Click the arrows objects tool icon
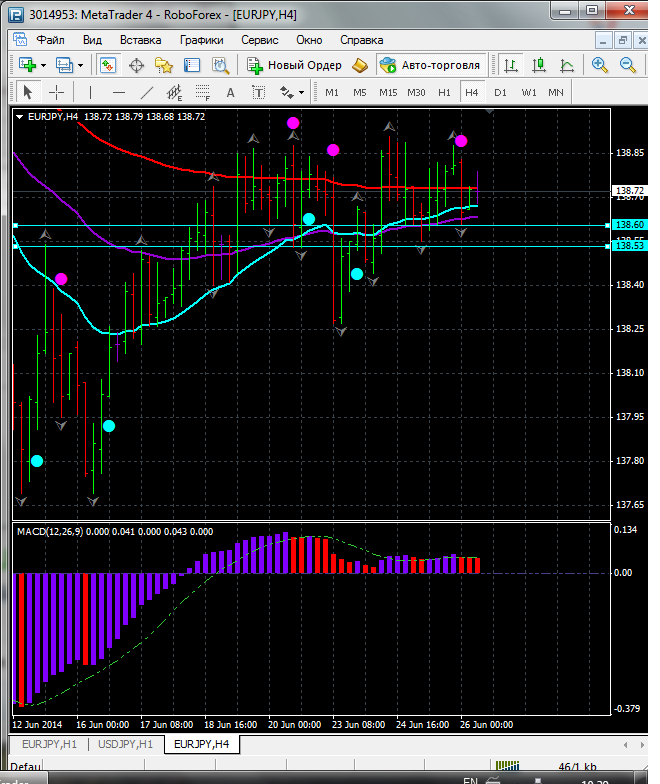This screenshot has height=784, width=660. [286, 92]
